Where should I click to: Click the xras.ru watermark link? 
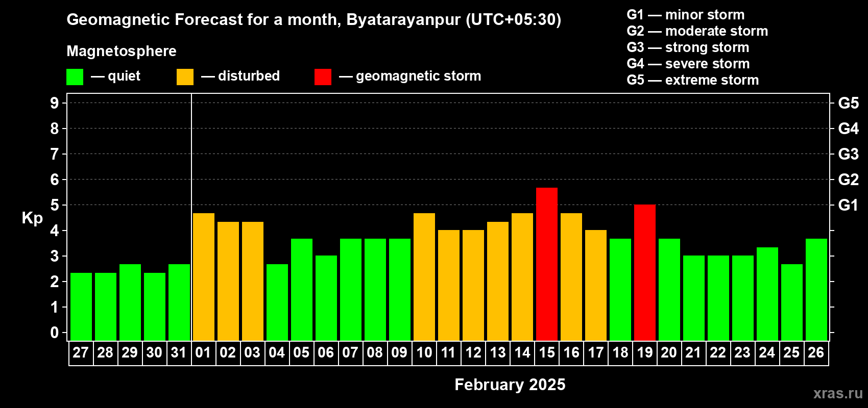pyautogui.click(x=838, y=393)
